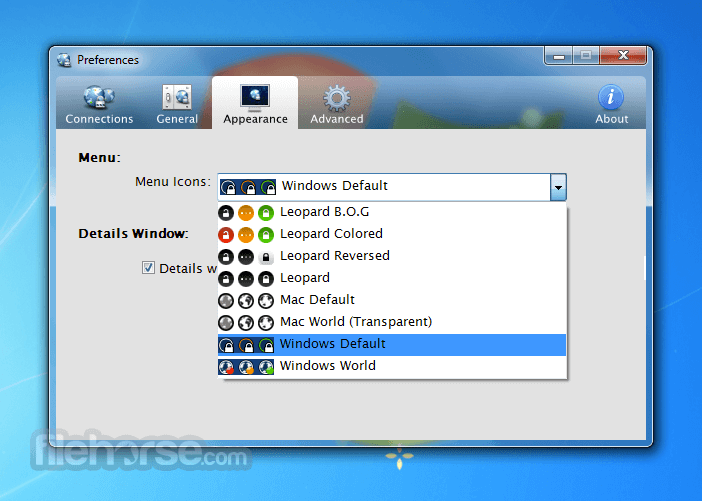Click the Leopard Colored icon preview
The height and width of the screenshot is (501, 702).
(x=246, y=235)
